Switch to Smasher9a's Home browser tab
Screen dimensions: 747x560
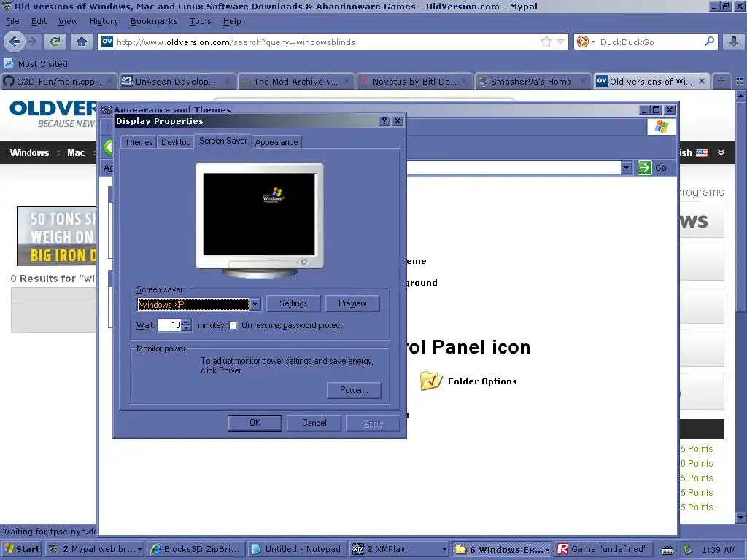pos(533,82)
